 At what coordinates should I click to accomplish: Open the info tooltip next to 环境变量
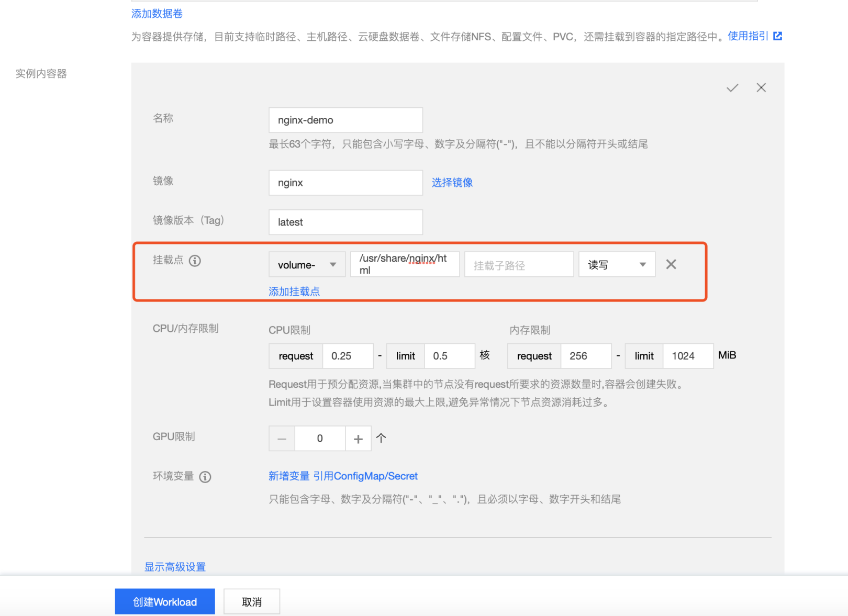pyautogui.click(x=205, y=477)
